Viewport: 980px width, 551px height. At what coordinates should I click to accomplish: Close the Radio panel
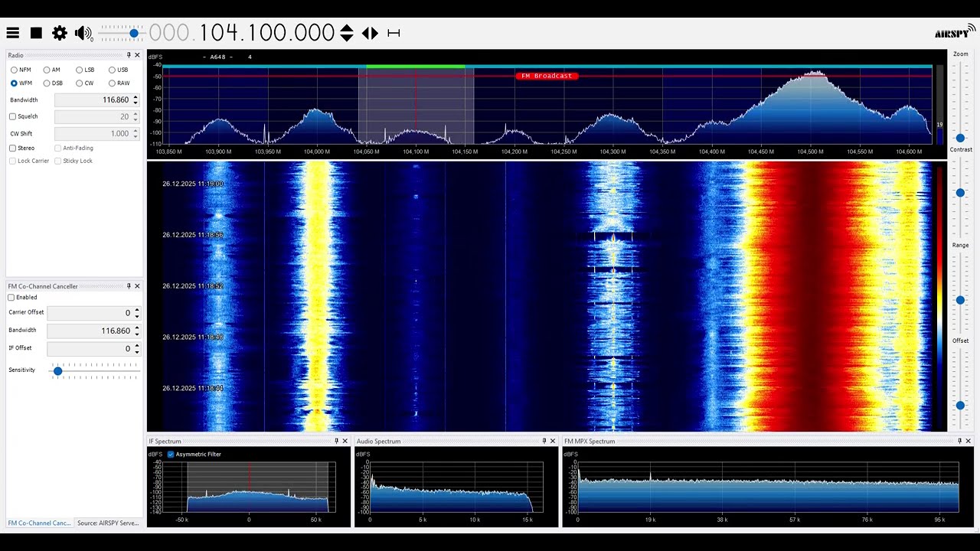click(138, 55)
